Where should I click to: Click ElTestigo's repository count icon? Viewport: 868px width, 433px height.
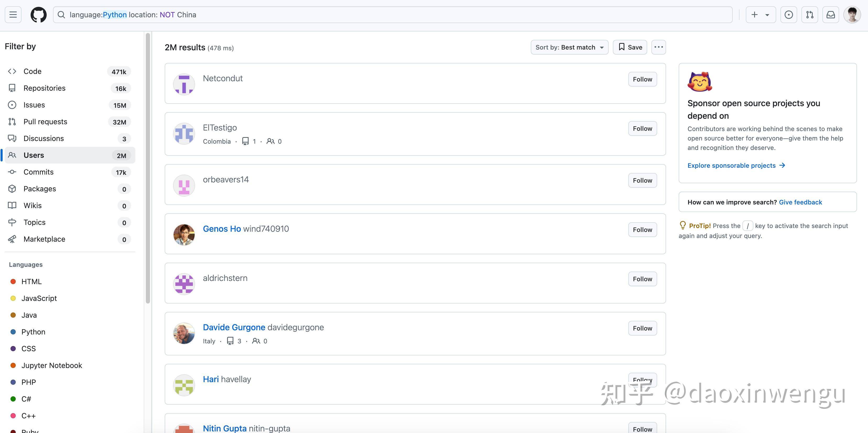[245, 141]
